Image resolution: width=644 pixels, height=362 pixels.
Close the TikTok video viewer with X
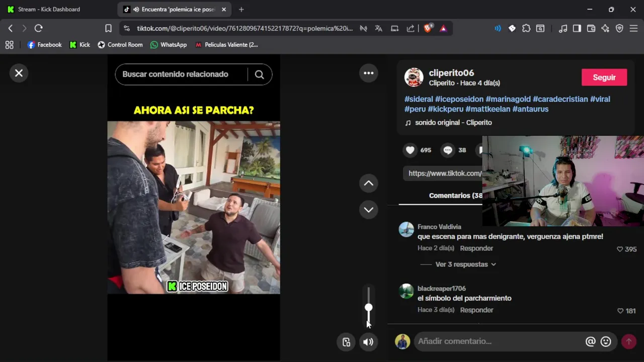click(19, 73)
